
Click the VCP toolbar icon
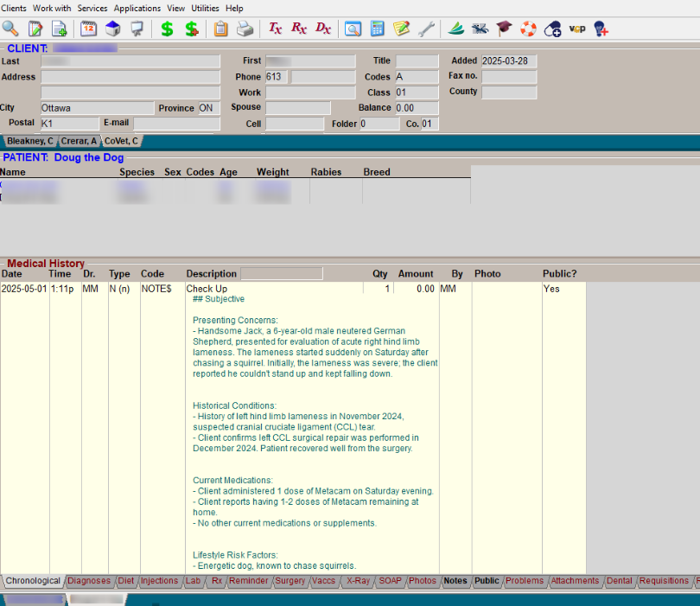tap(576, 29)
